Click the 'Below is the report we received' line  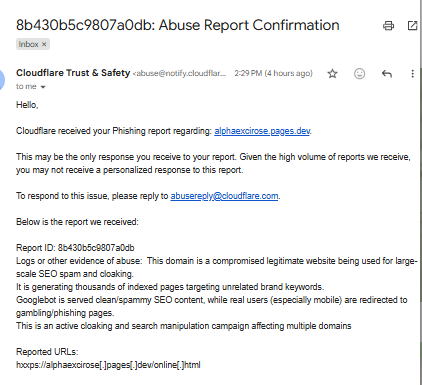(77, 222)
